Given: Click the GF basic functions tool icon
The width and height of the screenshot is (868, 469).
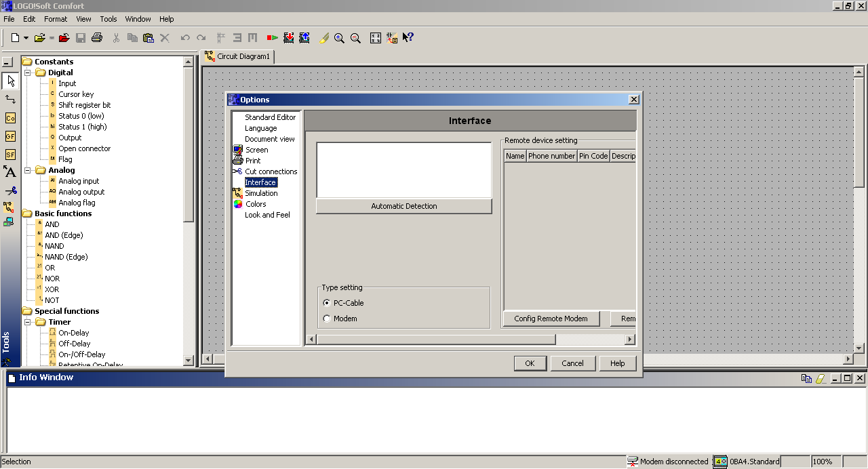Looking at the screenshot, I should pyautogui.click(x=10, y=136).
